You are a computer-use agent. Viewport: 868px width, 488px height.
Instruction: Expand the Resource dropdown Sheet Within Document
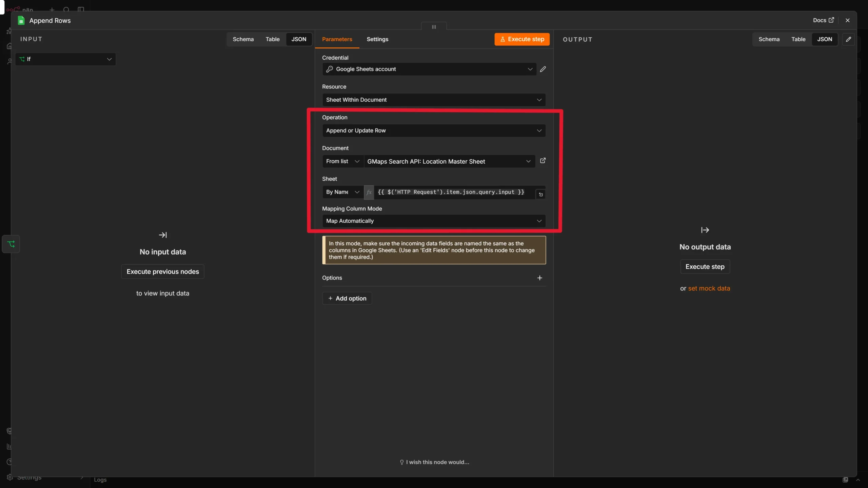click(434, 100)
